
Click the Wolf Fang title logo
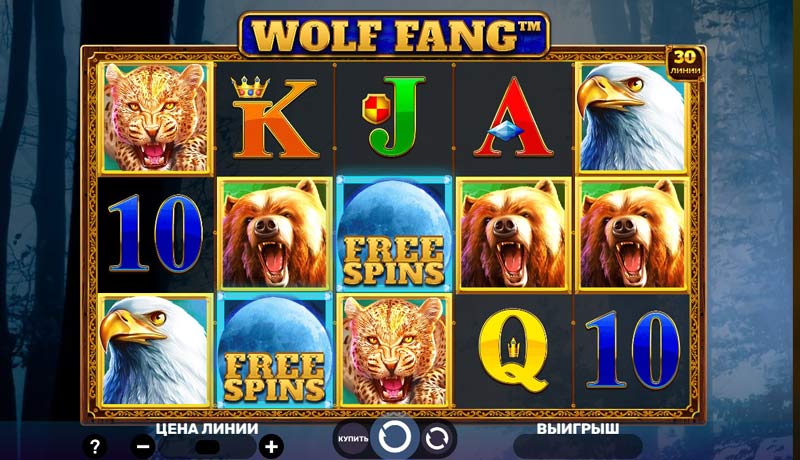393,35
